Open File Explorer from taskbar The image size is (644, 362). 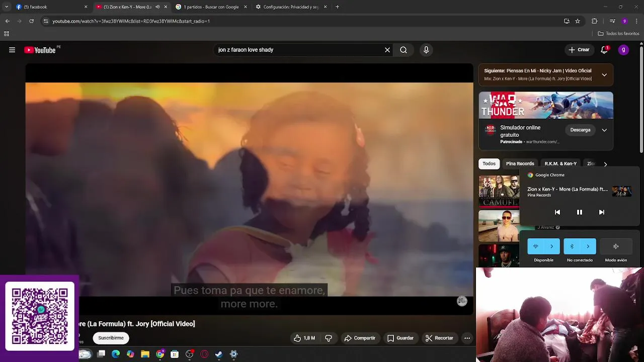(145, 354)
